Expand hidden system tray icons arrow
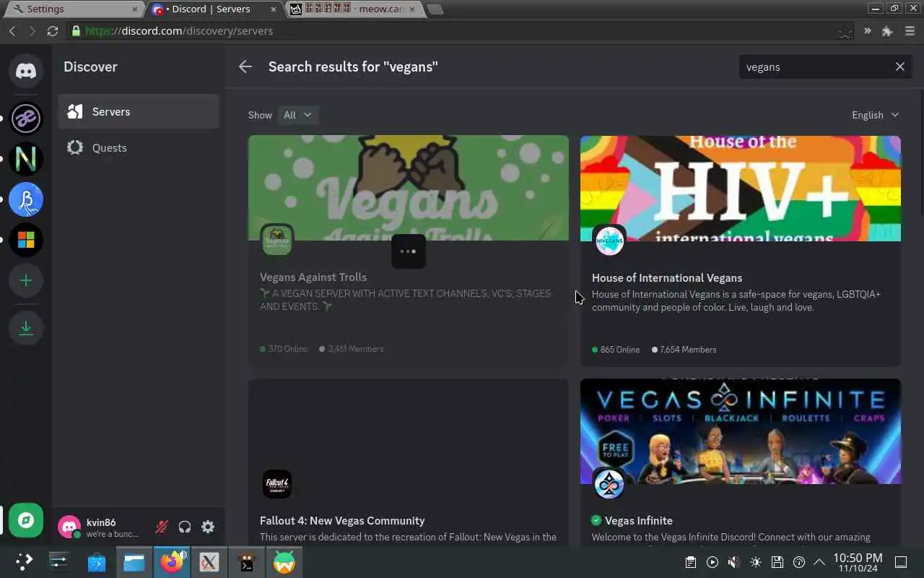Screen dimensions: 924x578 819,562
